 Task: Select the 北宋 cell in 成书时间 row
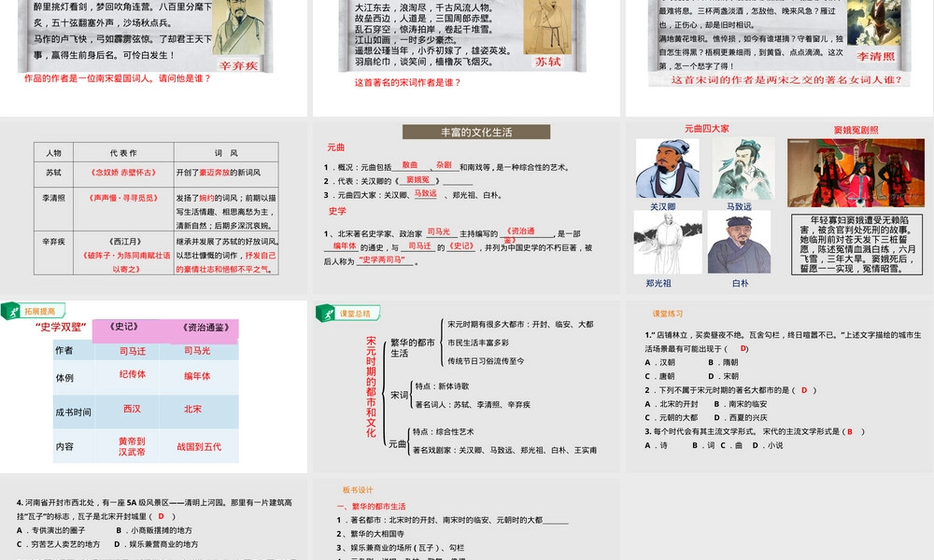pyautogui.click(x=193, y=409)
